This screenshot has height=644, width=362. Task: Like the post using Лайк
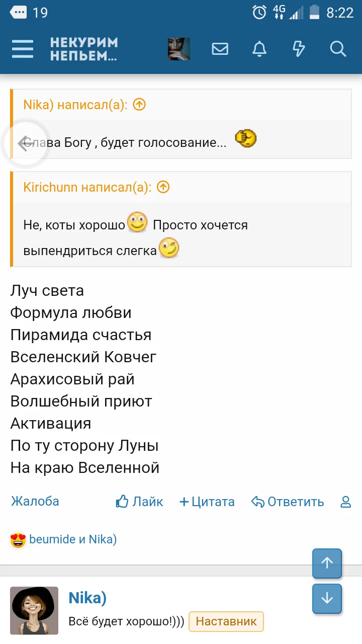point(139,502)
